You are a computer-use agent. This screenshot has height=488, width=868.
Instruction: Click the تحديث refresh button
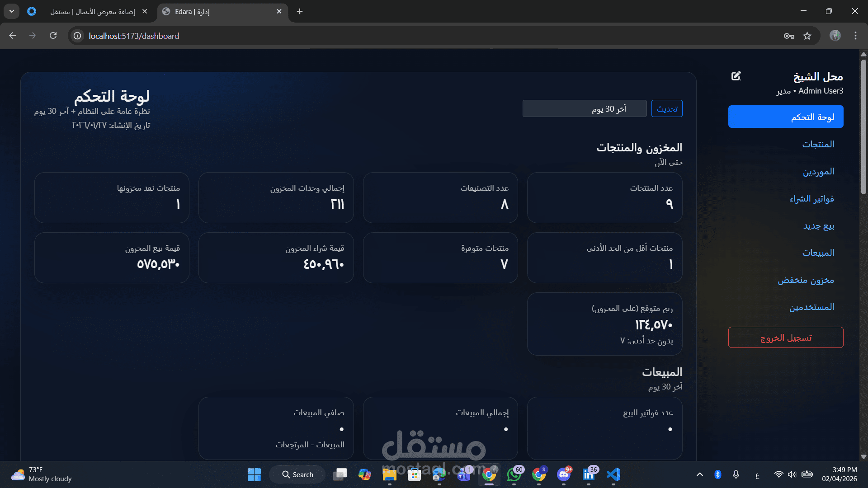tap(667, 109)
